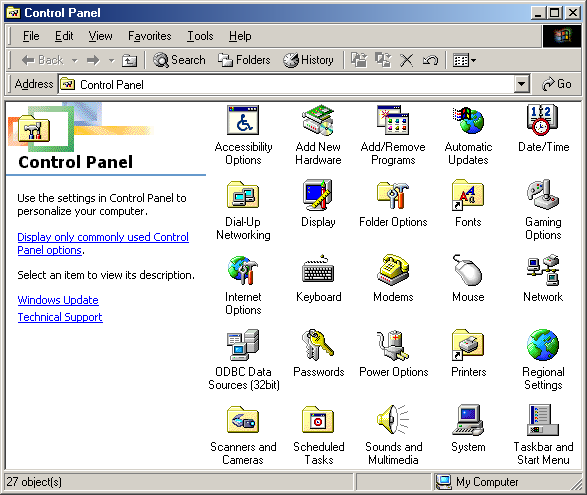Viewport: 587px width, 495px height.
Task: Open the File menu
Action: (x=31, y=36)
